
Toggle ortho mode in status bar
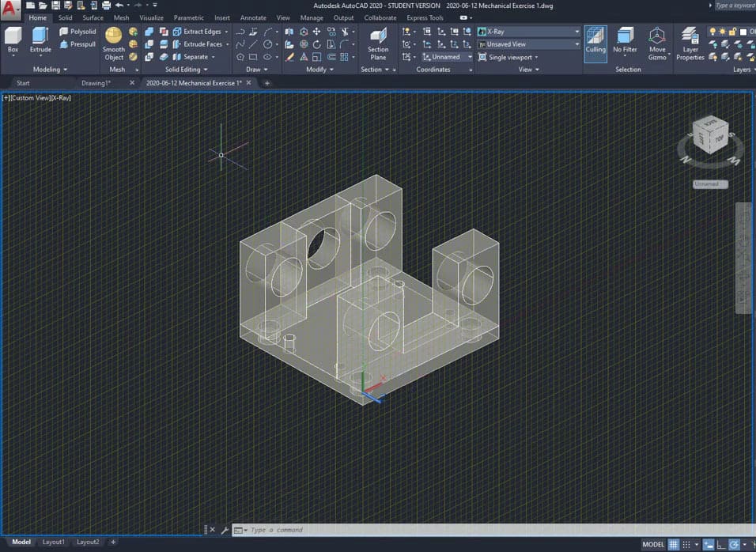pyautogui.click(x=720, y=545)
